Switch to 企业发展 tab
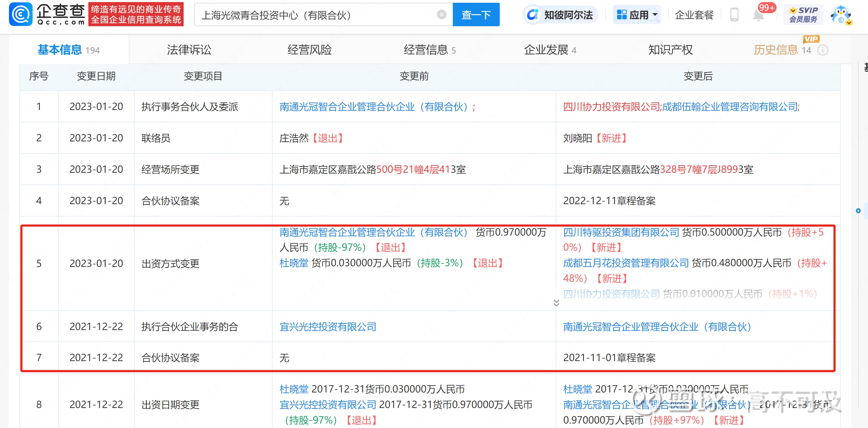Screen dimensions: 868x428 coord(550,50)
